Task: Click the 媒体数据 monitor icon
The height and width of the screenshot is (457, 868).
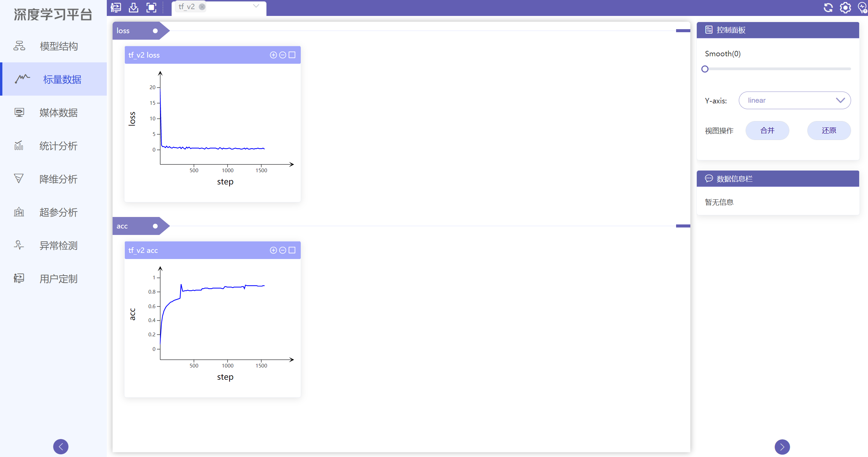Action: click(19, 112)
